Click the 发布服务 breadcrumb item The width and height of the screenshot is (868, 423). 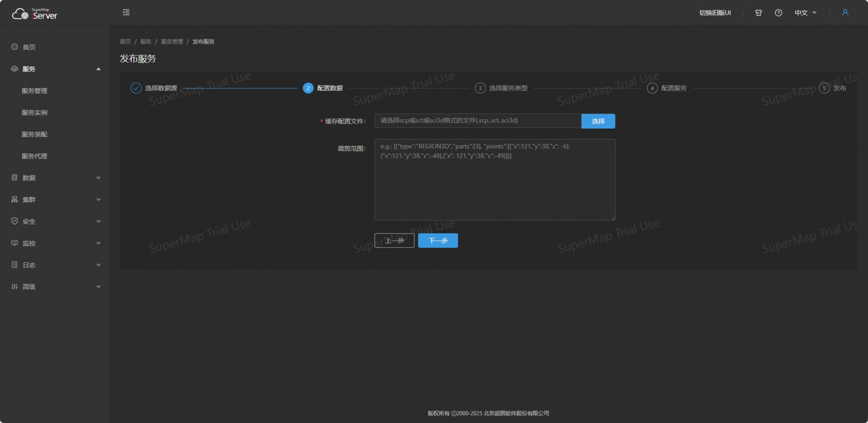[x=203, y=42]
